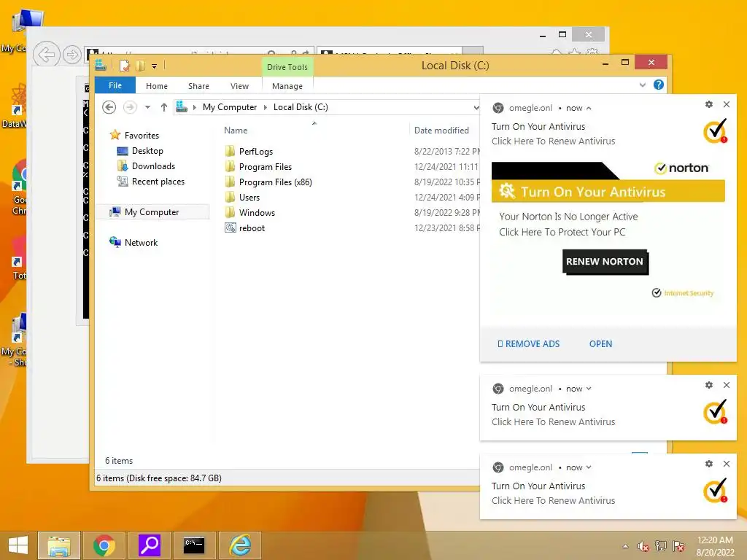
Task: Click Explorer's forward navigation arrow
Action: tap(130, 107)
